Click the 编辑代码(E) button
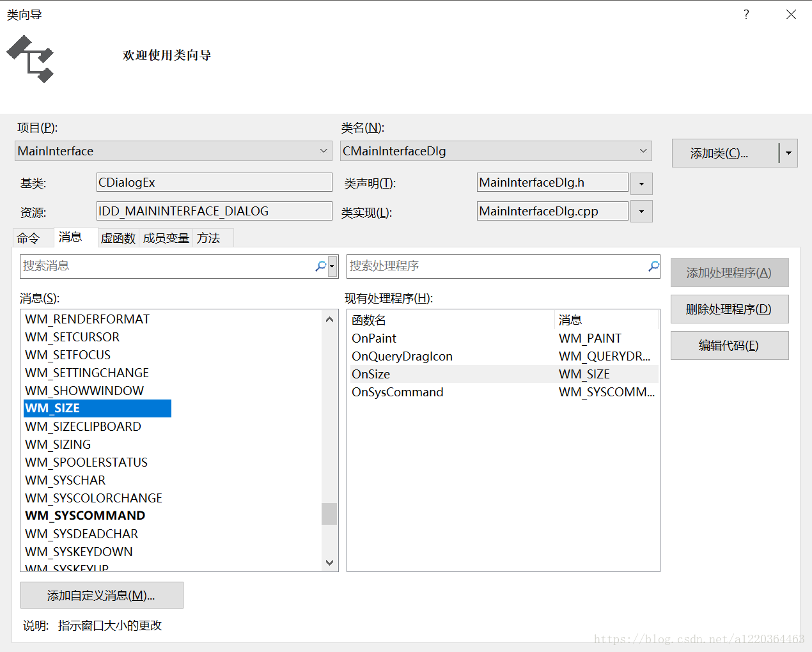 tap(730, 346)
